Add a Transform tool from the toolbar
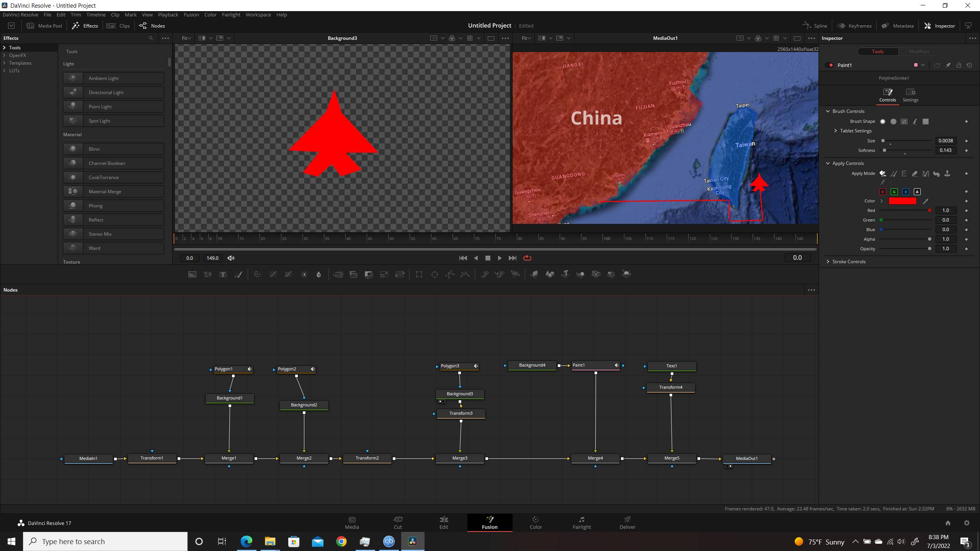This screenshot has height=551, width=980. (400, 274)
